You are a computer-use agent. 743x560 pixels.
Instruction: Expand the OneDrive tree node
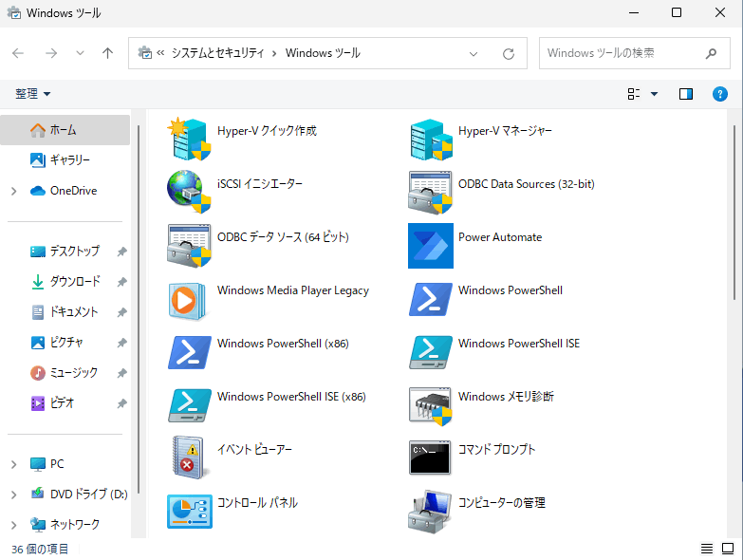point(13,191)
